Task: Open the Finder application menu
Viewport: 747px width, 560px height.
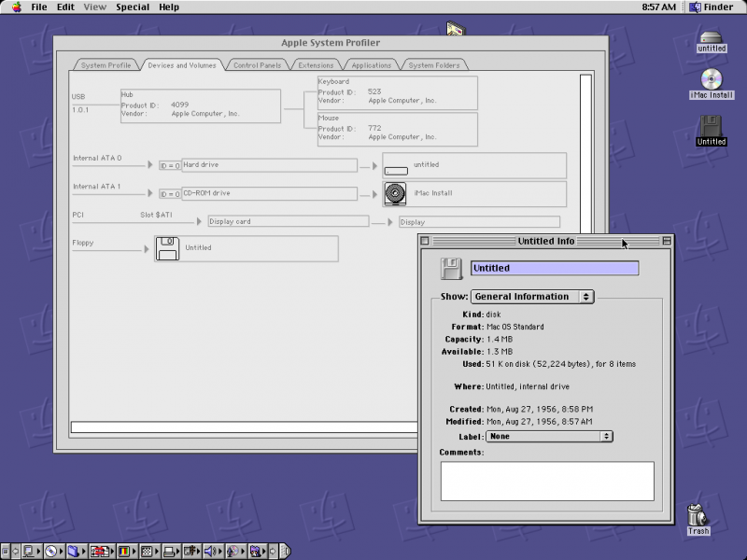Action: 712,7
